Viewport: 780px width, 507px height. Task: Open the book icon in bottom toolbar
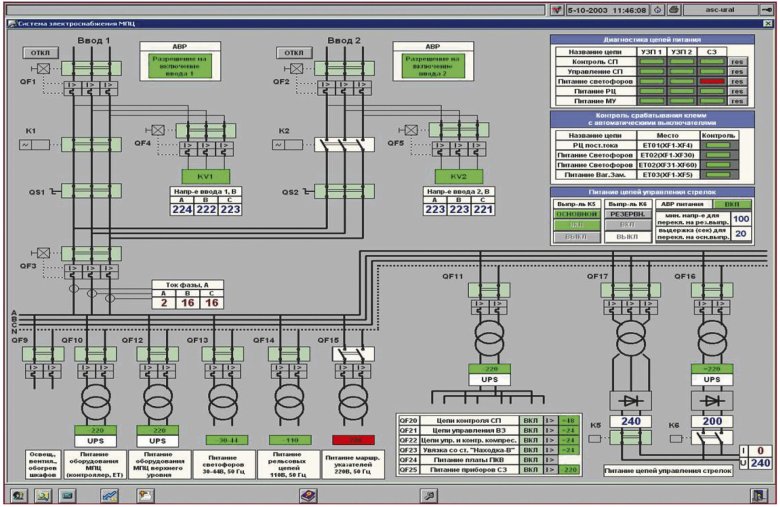307,495
